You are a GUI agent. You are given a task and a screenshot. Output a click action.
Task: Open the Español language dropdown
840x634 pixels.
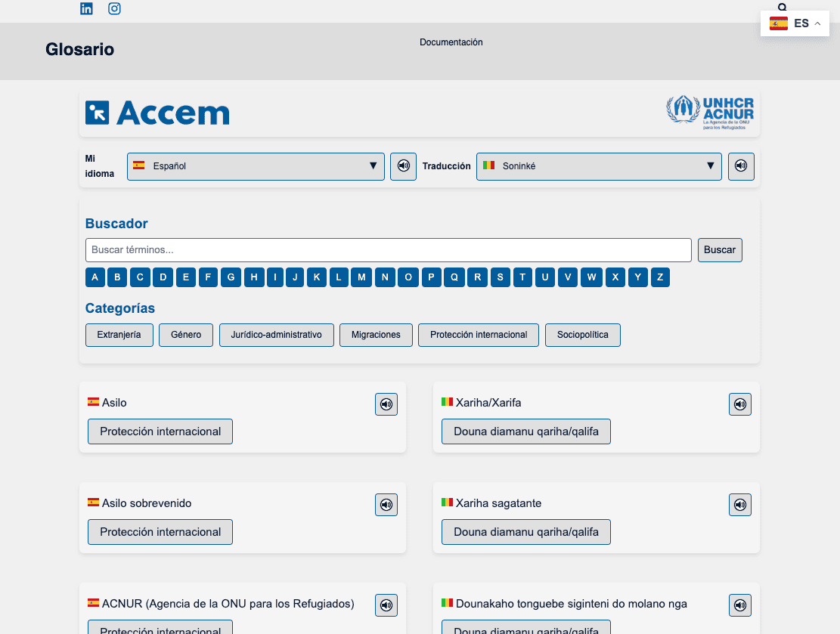click(x=256, y=166)
